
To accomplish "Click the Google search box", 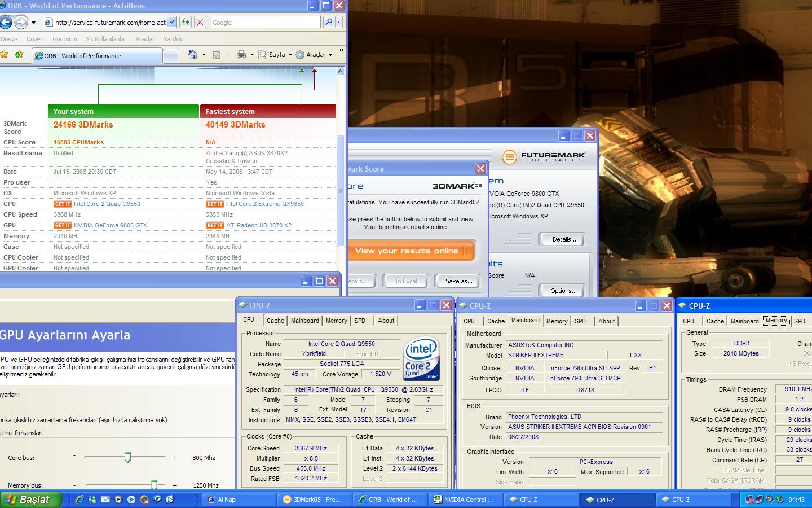I will coord(265,23).
